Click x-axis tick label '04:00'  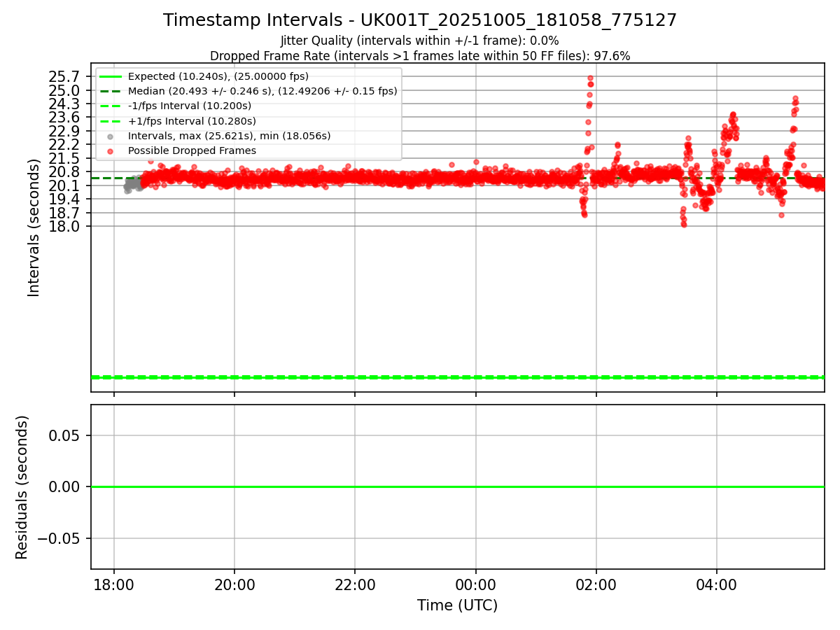pos(717,584)
